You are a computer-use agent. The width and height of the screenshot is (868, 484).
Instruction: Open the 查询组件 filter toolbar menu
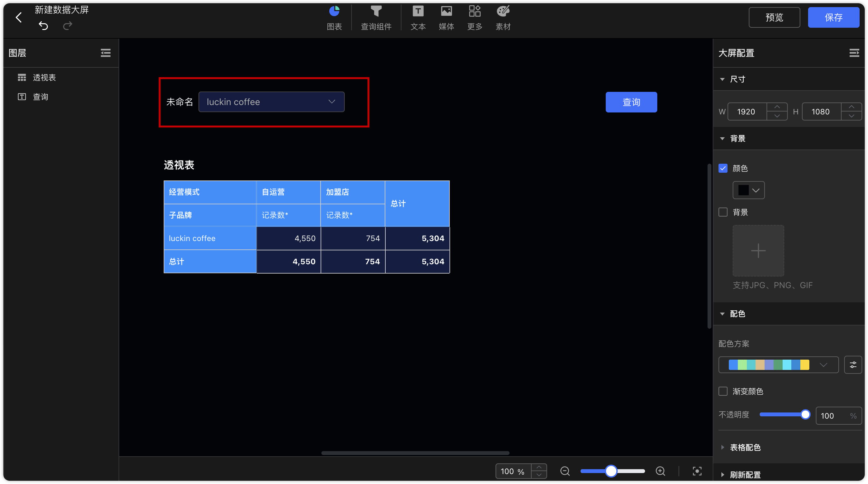[376, 17]
